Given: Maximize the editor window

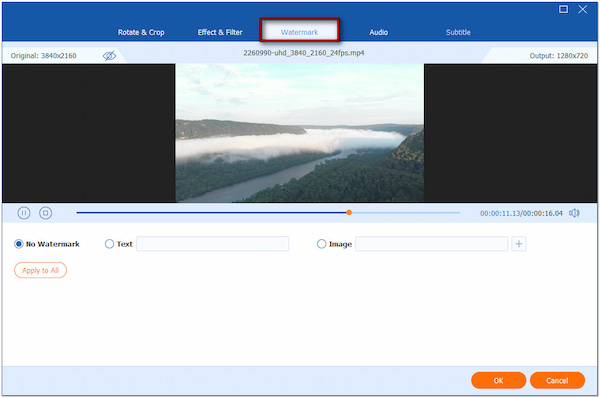Looking at the screenshot, I should 563,9.
